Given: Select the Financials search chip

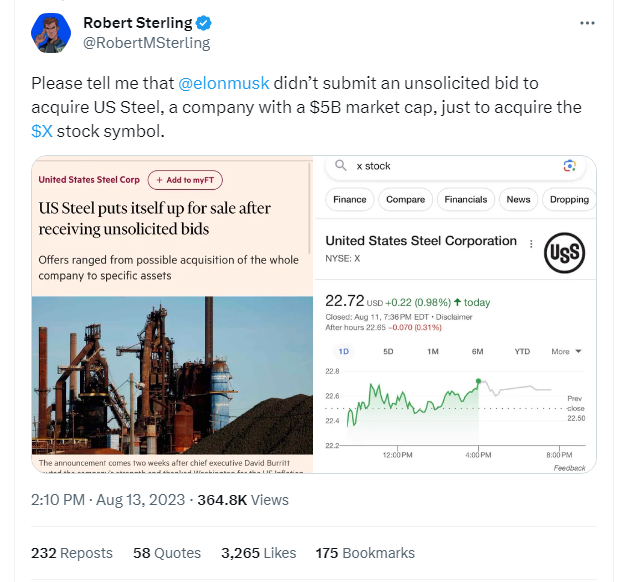Looking at the screenshot, I should coord(465,199).
